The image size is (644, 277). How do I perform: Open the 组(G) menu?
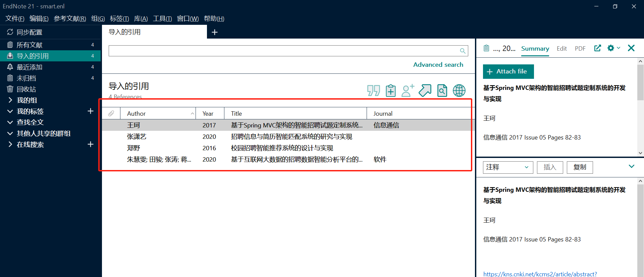click(98, 18)
